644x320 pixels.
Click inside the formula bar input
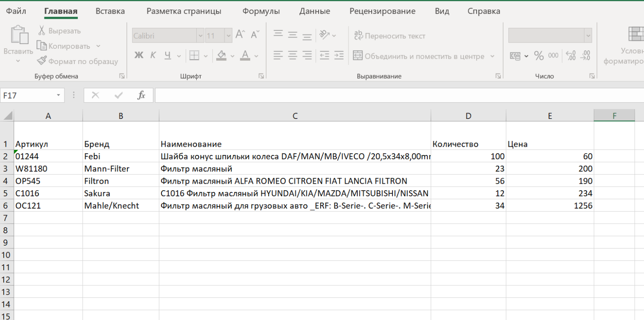click(399, 95)
